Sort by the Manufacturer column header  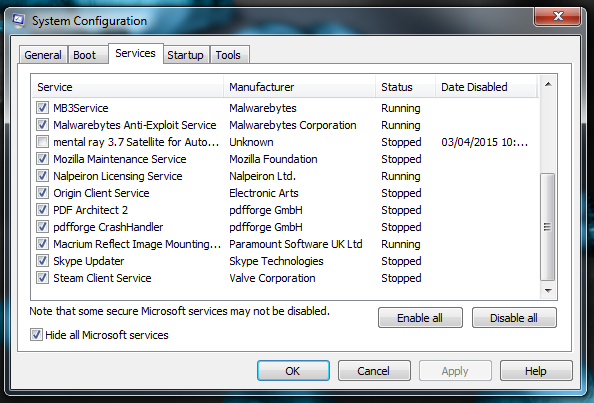[299, 87]
